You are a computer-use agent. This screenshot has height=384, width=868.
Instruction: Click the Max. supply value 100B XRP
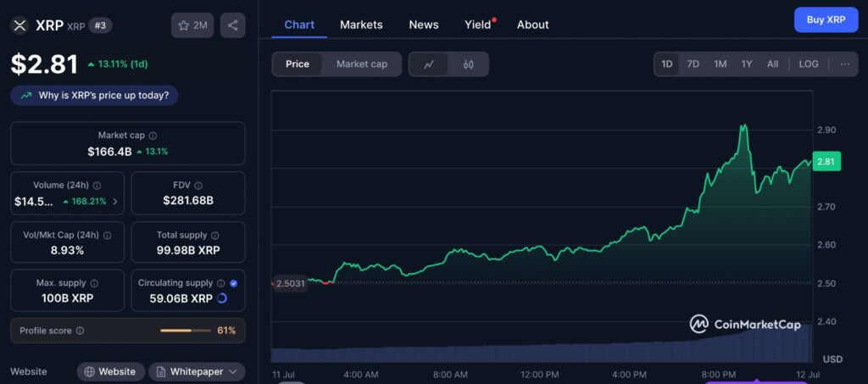[x=68, y=298]
